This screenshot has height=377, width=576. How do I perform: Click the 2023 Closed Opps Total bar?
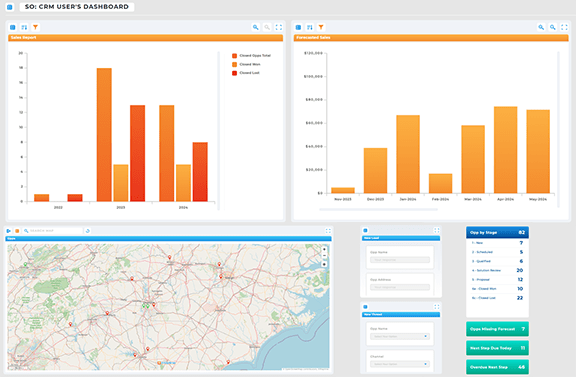104,135
